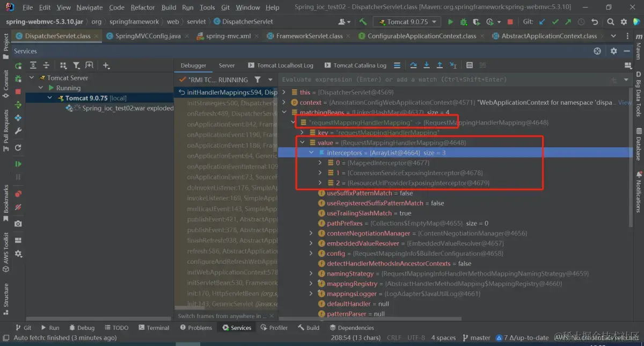Expand all services tree icon

coord(33,66)
